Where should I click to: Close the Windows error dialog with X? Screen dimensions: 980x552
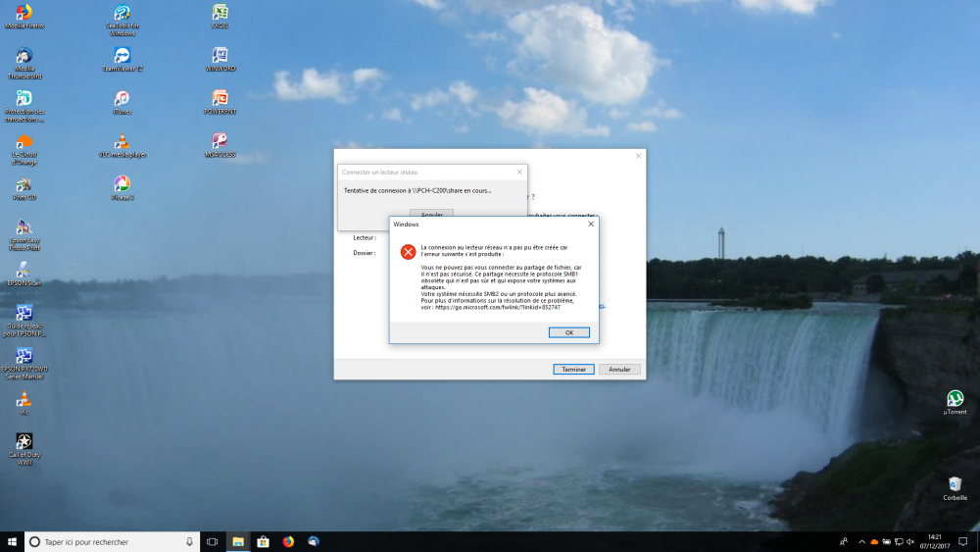pos(591,224)
